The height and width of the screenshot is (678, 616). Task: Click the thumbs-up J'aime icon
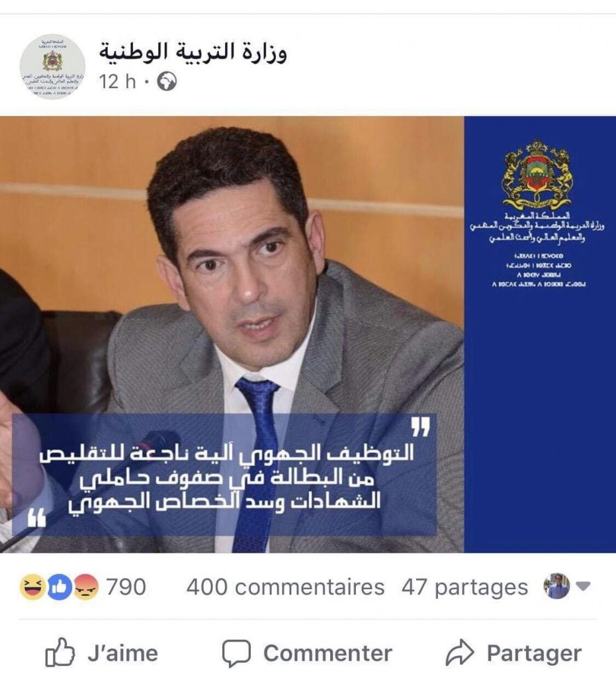60,652
